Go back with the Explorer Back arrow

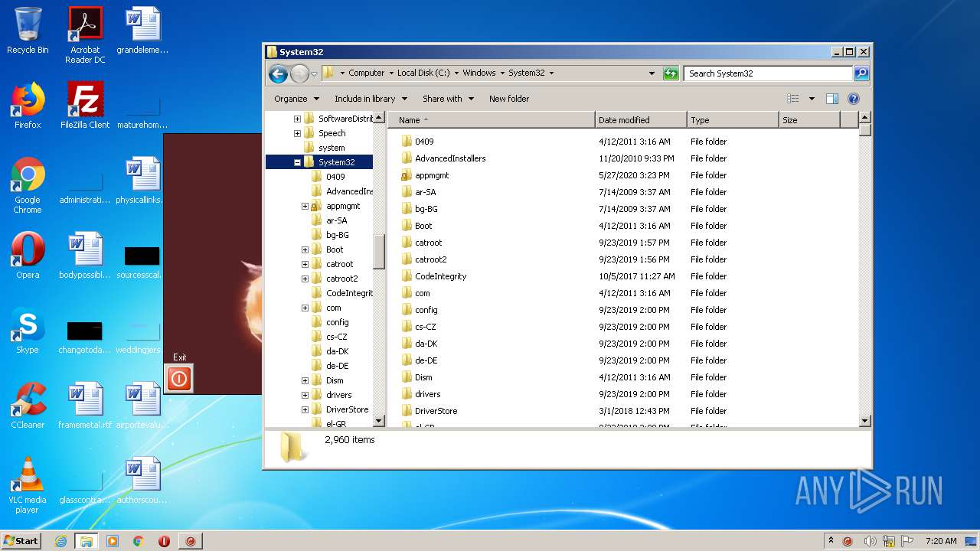point(278,73)
